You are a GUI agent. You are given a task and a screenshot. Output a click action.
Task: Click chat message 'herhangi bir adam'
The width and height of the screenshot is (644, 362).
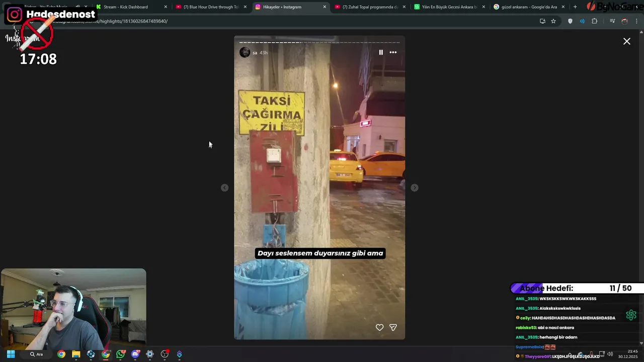558,337
